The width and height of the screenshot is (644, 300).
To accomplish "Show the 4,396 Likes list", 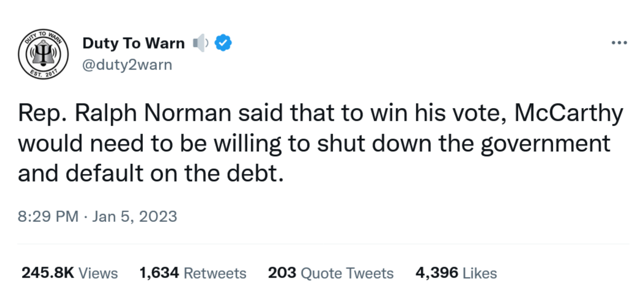I will tap(456, 273).
